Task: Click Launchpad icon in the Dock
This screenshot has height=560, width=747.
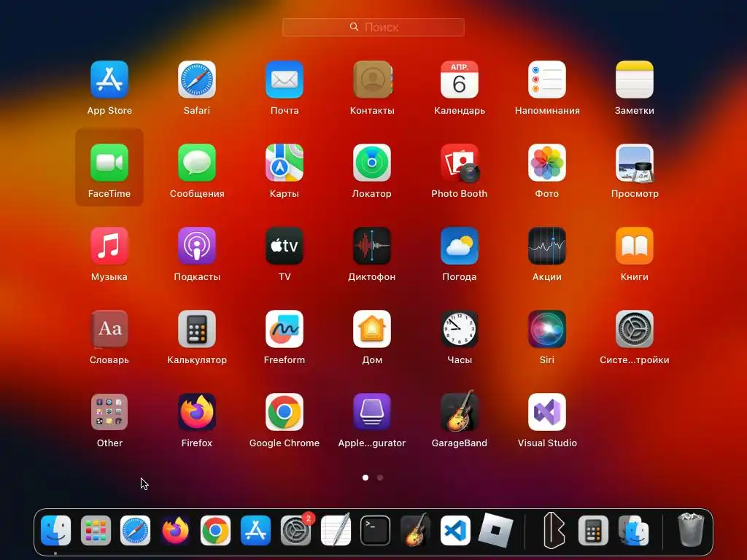Action: point(96,531)
